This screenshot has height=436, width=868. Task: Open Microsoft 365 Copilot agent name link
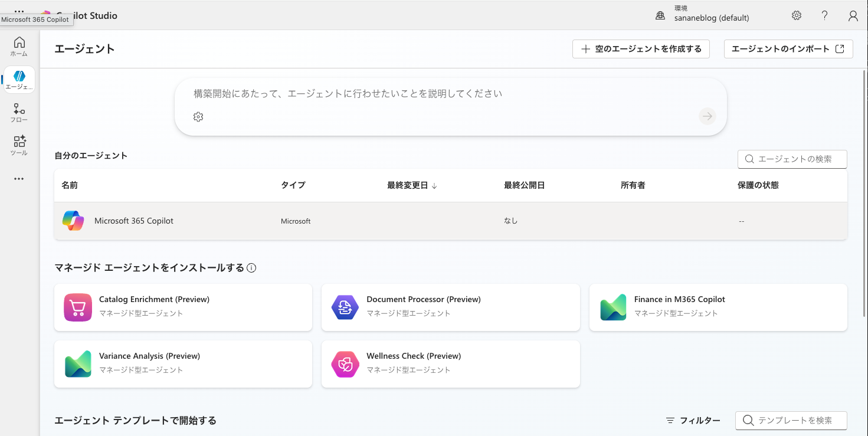[x=134, y=221]
